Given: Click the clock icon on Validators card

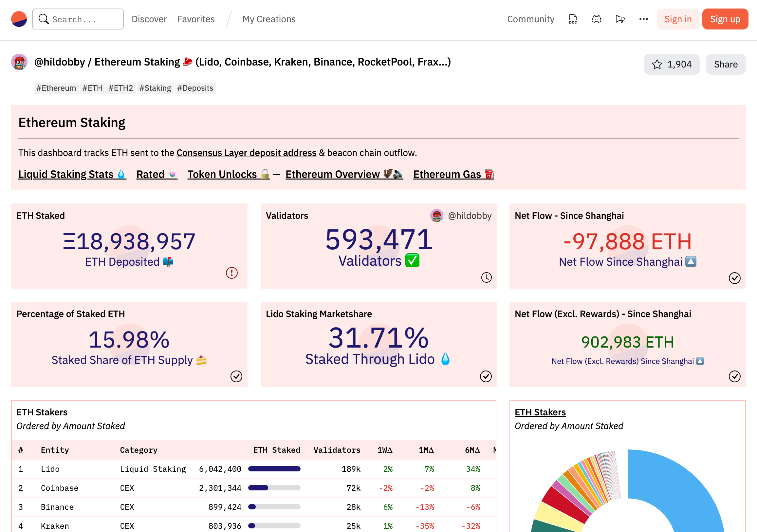Looking at the screenshot, I should pos(486,277).
